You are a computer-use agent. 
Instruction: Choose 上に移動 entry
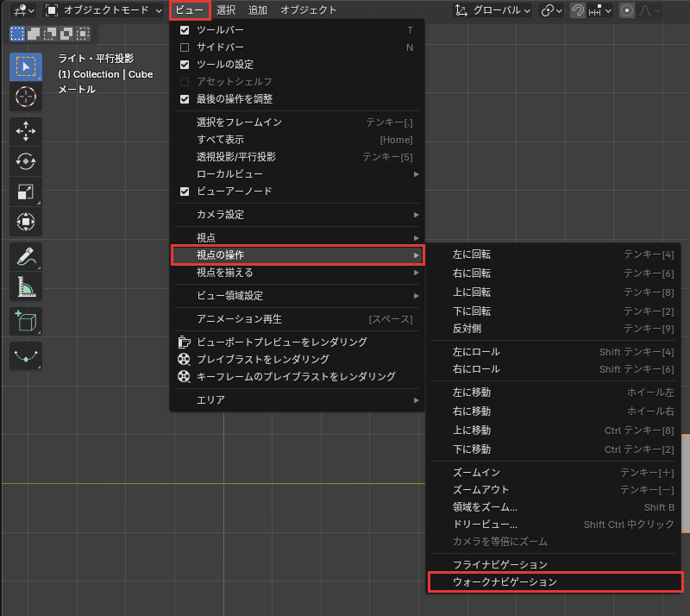point(554,431)
